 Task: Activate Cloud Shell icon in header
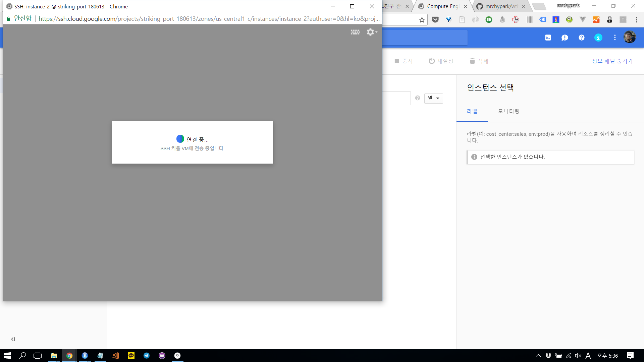click(x=548, y=38)
